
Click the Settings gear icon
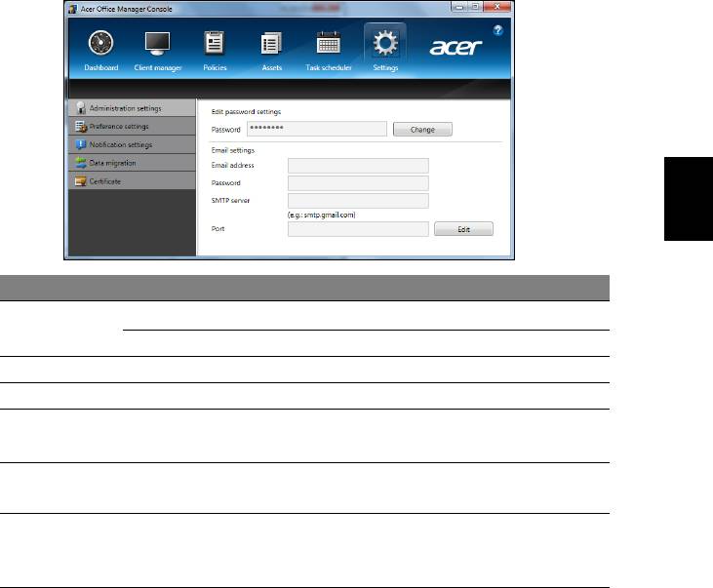click(x=384, y=44)
